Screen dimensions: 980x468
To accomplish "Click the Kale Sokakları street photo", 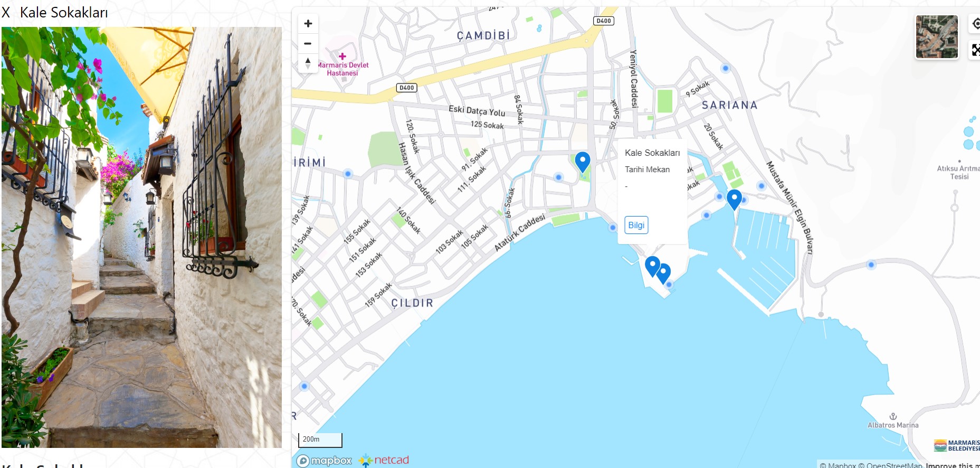I will coord(141,237).
